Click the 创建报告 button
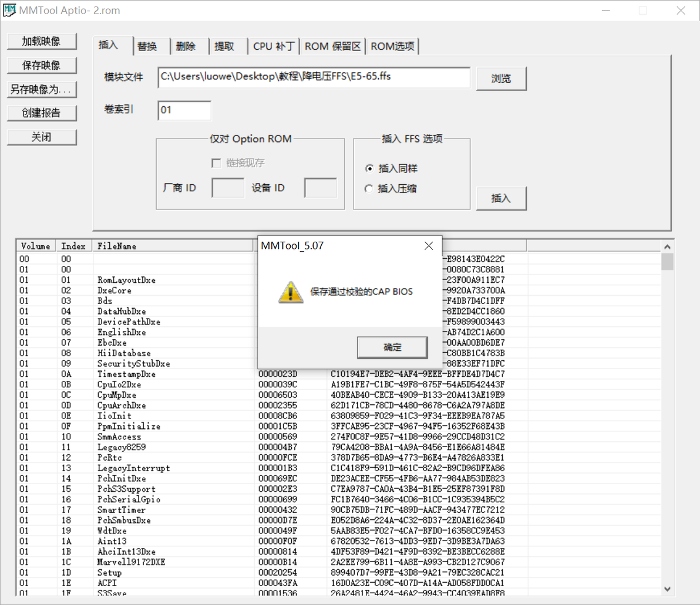700x605 pixels. (x=42, y=113)
